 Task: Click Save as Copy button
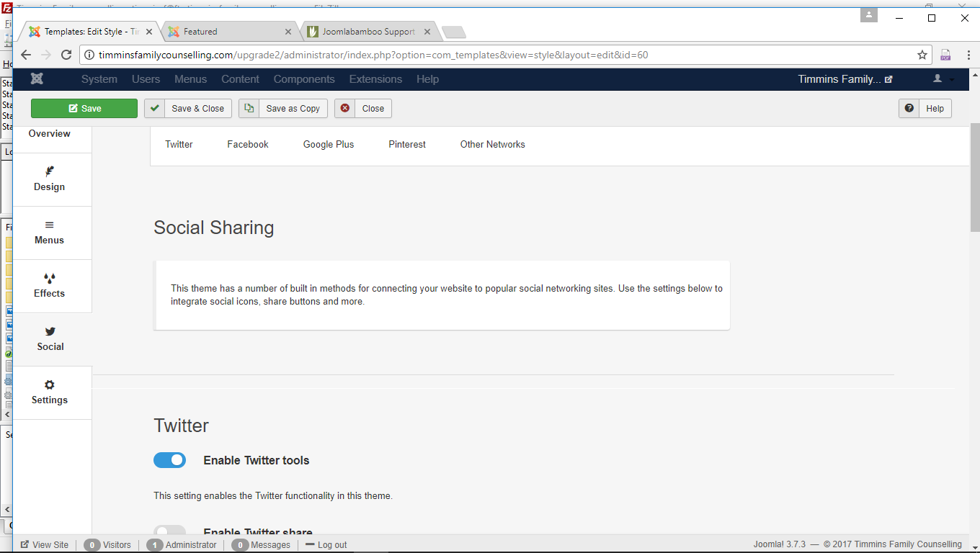(x=283, y=109)
